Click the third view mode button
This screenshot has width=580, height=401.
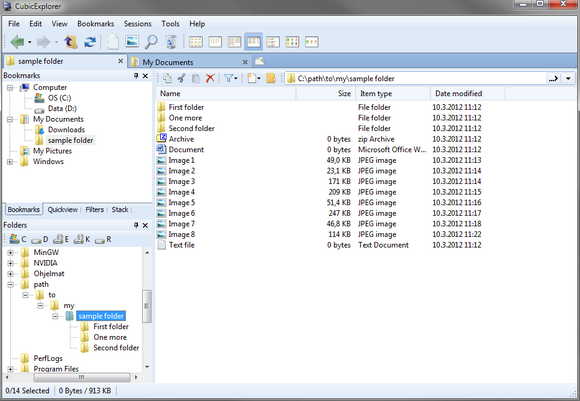click(235, 42)
